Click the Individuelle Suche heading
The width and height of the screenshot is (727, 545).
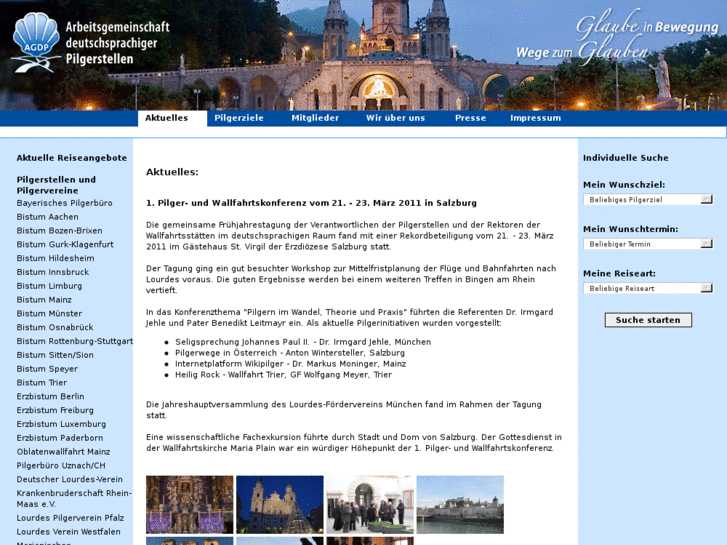(625, 158)
